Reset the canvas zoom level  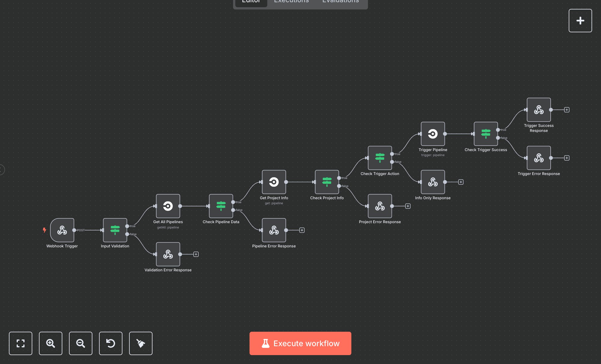tap(110, 343)
